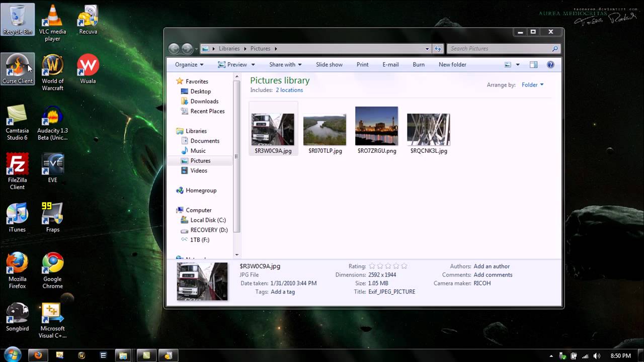Click Add a tag field
The width and height of the screenshot is (644, 362).
point(283,292)
